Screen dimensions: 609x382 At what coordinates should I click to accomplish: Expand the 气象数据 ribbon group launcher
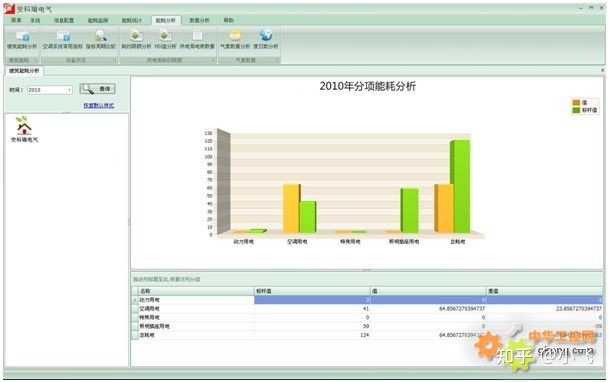click(277, 60)
